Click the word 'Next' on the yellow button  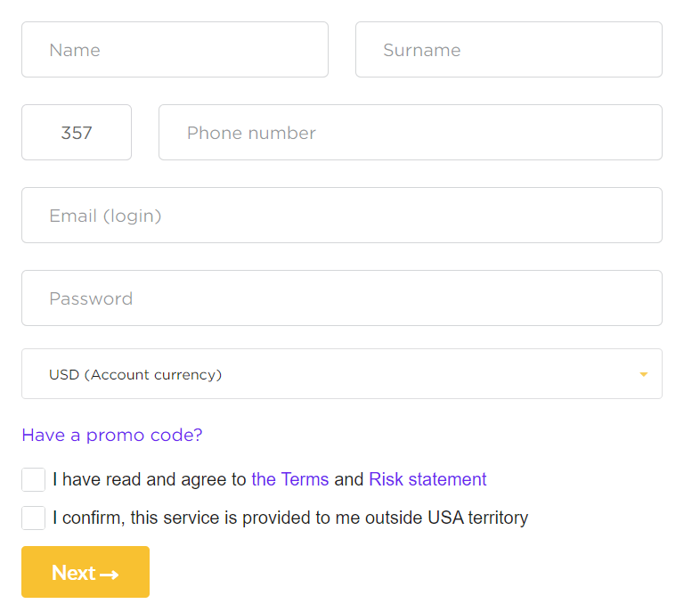[x=74, y=573]
